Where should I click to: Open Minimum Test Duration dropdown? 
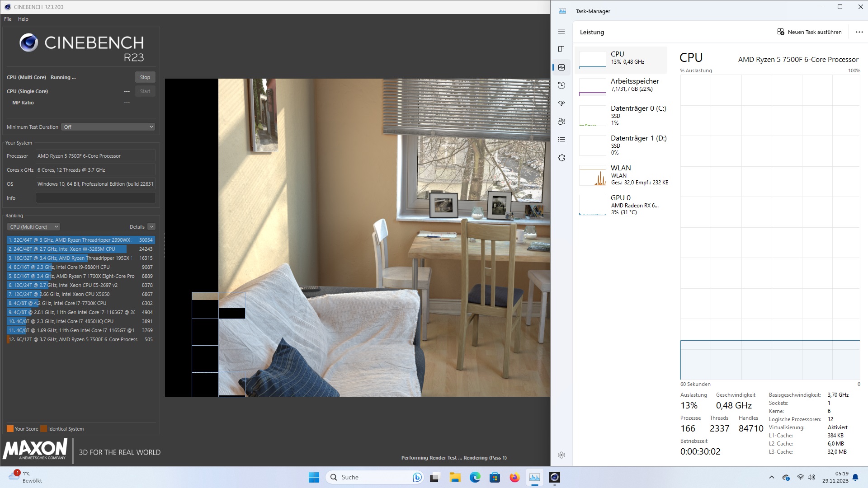click(x=108, y=127)
